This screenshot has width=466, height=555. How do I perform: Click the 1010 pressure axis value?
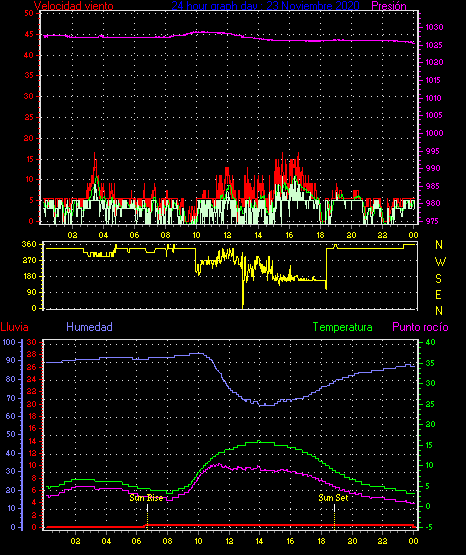(433, 98)
